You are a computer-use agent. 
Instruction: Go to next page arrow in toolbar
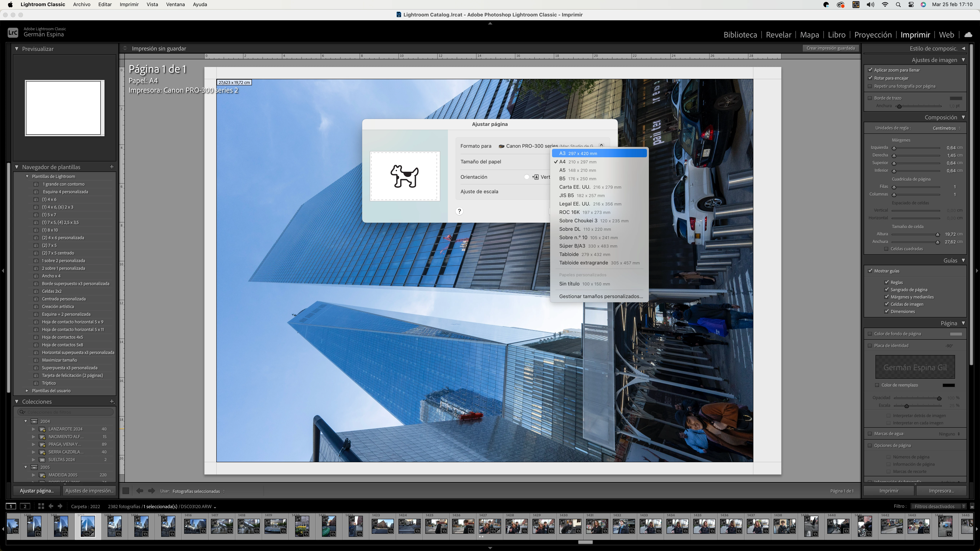[151, 491]
